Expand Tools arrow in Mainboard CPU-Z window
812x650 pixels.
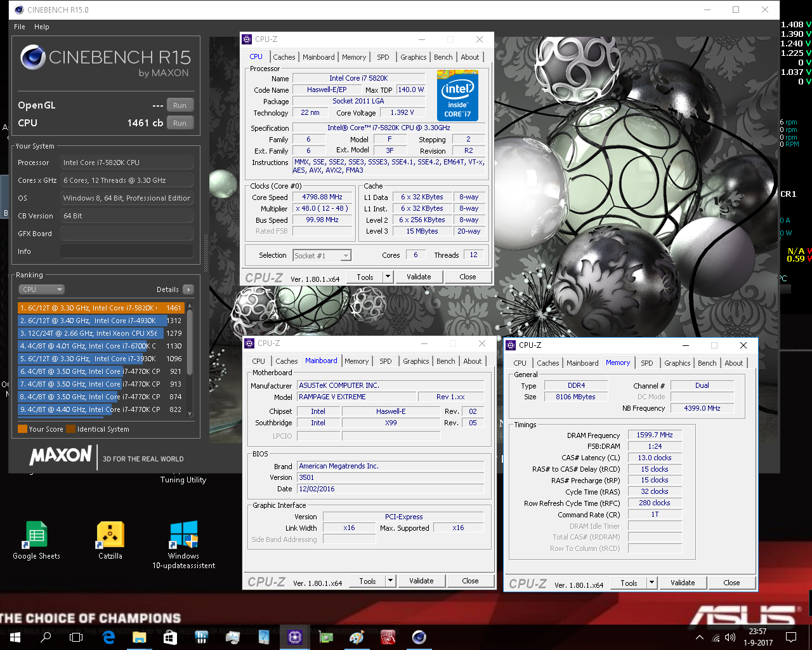(x=391, y=581)
